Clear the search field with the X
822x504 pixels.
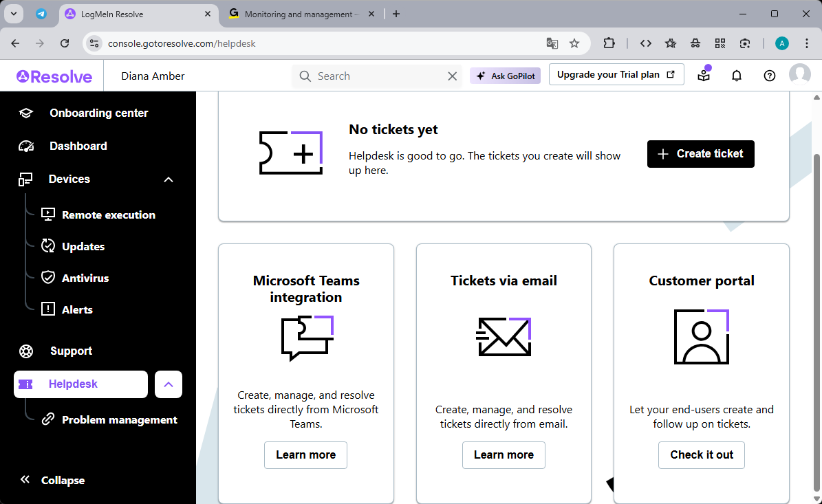[452, 76]
